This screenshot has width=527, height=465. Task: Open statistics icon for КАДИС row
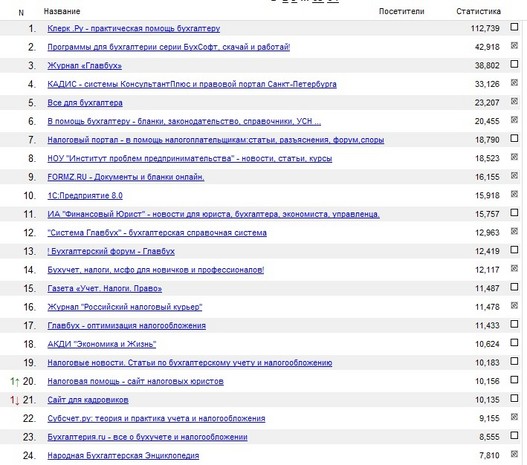pyautogui.click(x=514, y=82)
